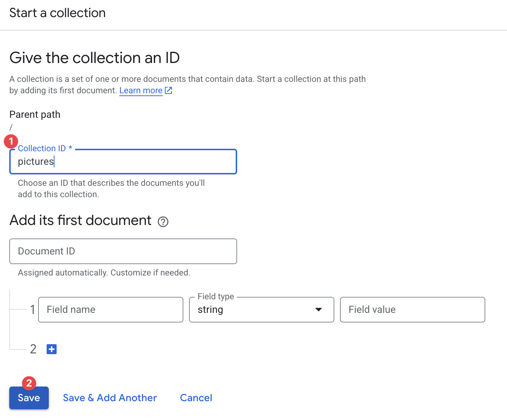Click the Add its first document heading
Image resolution: width=507 pixels, height=420 pixels.
click(80, 220)
